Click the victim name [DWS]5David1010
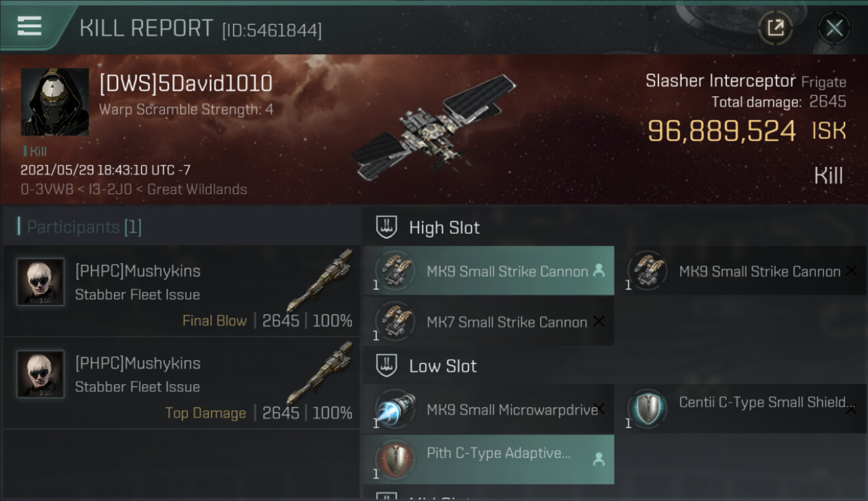 point(186,83)
